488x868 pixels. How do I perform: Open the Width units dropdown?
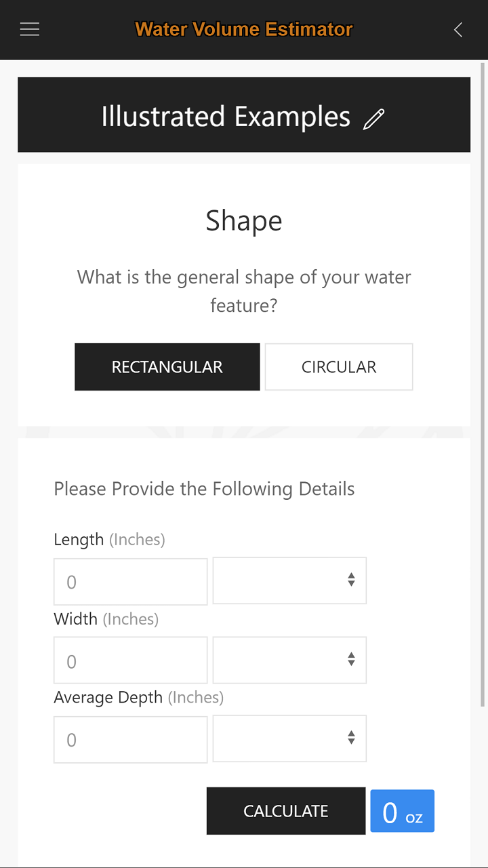(289, 659)
